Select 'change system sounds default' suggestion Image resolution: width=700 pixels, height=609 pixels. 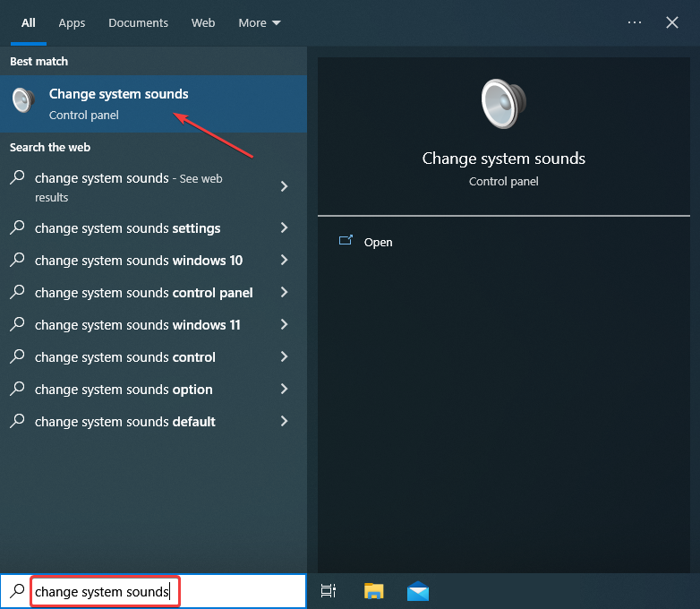153,422
